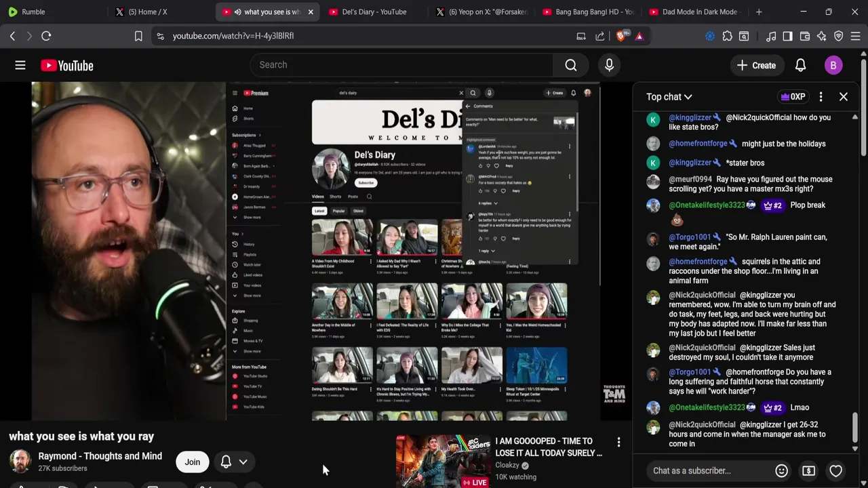The width and height of the screenshot is (868, 488).
Task: Open Brave Shields lion icon
Action: (622, 36)
